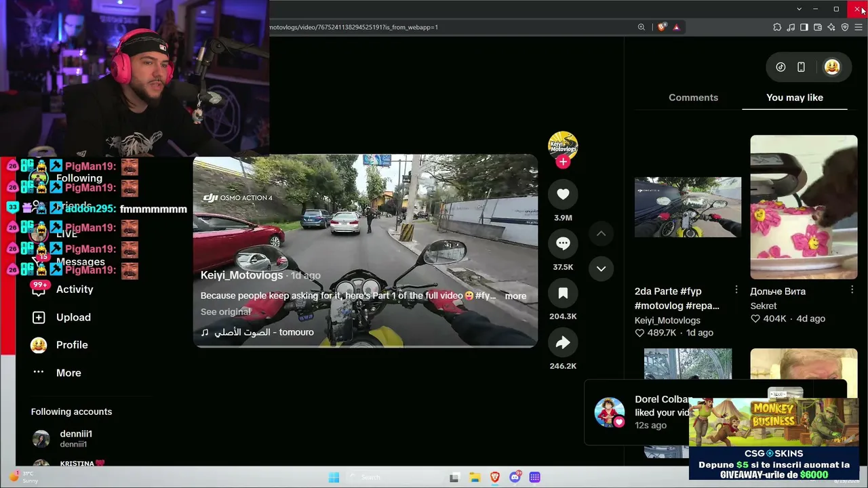Click the 404K likes count
Image resolution: width=868 pixels, height=488 pixels.
[x=768, y=319]
